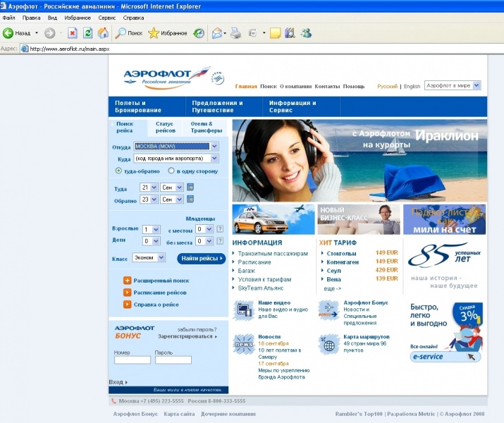Click the Stop button in the browser toolbar
This screenshot has width=504, height=423.
pos(72,33)
